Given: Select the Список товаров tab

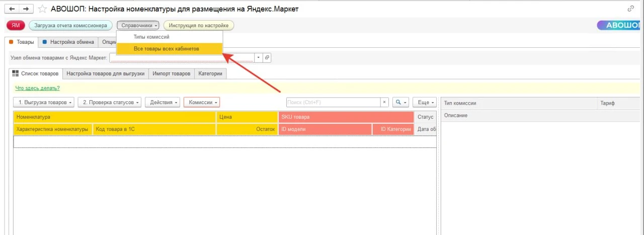Looking at the screenshot, I should (36, 73).
